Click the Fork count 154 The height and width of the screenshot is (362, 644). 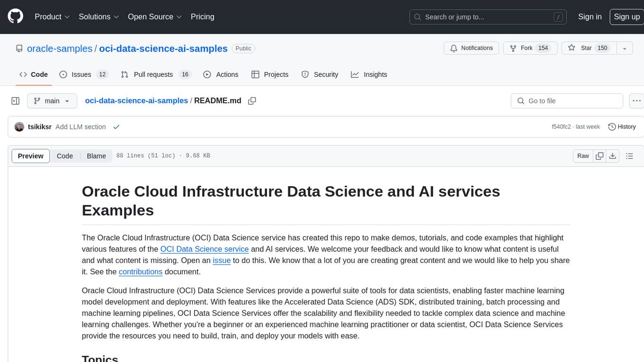pos(543,48)
